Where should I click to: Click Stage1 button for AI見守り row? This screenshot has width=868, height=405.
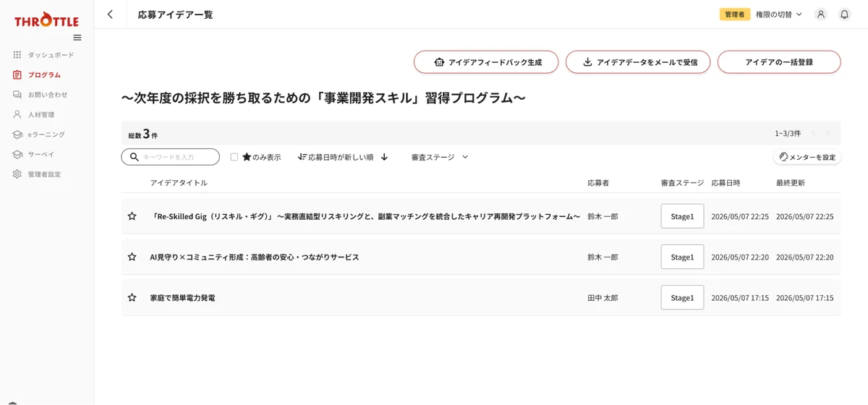(x=682, y=257)
